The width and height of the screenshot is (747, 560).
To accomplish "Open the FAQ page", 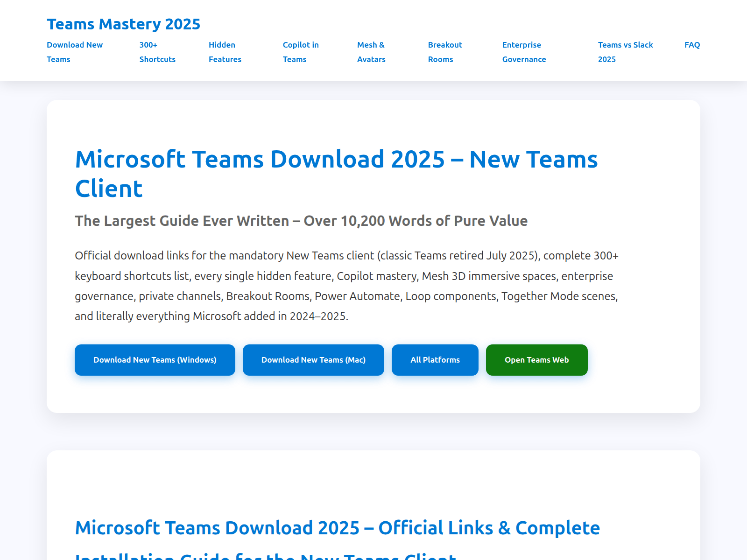I will click(692, 45).
